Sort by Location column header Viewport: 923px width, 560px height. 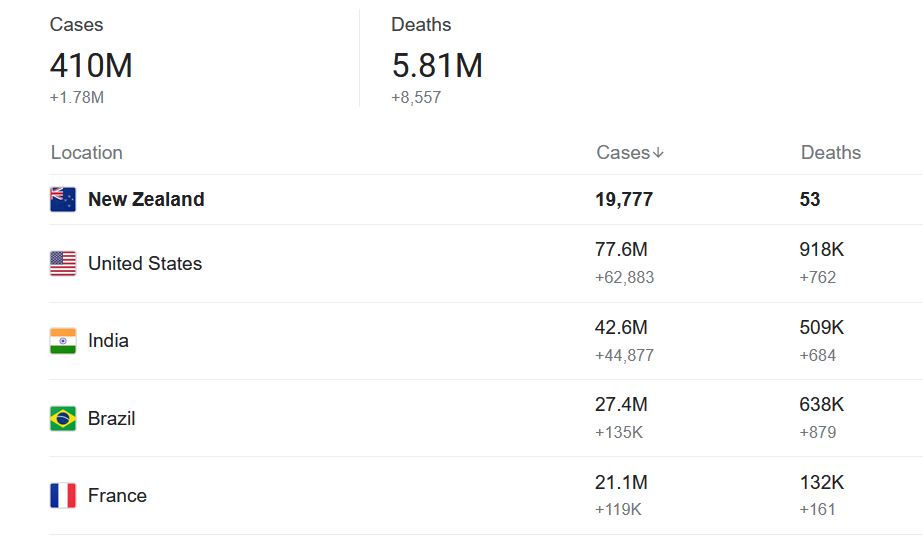[87, 153]
